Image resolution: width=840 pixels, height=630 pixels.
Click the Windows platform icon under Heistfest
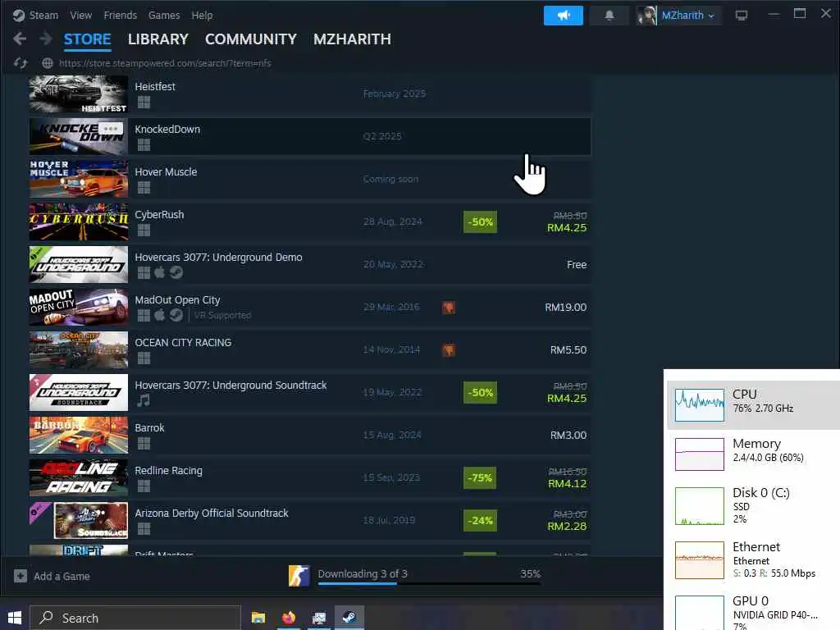tap(144, 103)
